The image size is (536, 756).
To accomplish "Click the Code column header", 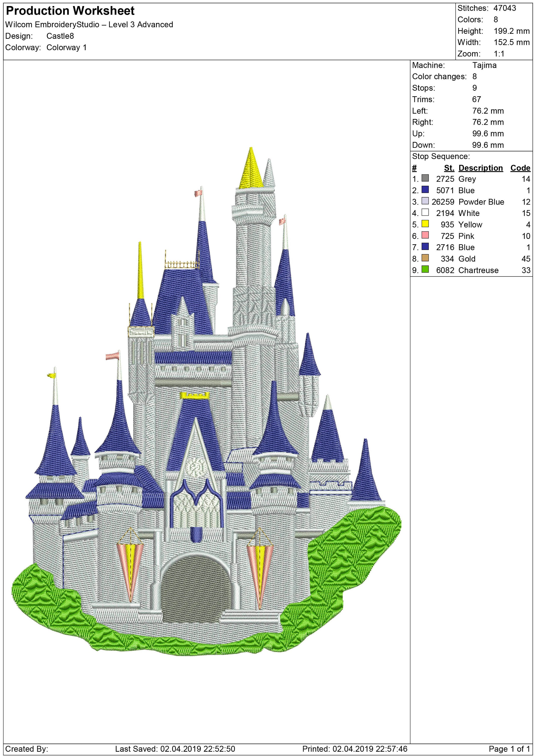I will [x=520, y=168].
